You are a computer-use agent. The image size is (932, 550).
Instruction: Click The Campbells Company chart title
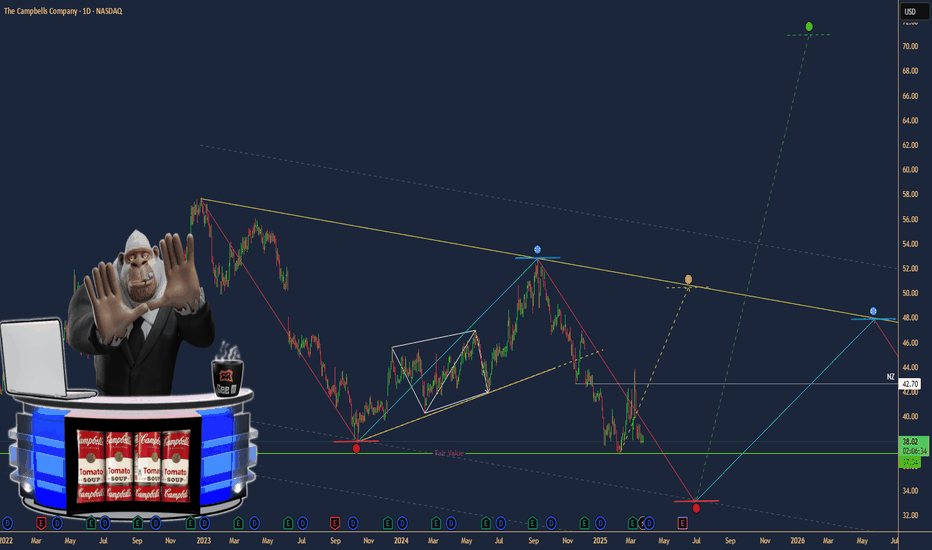point(63,11)
